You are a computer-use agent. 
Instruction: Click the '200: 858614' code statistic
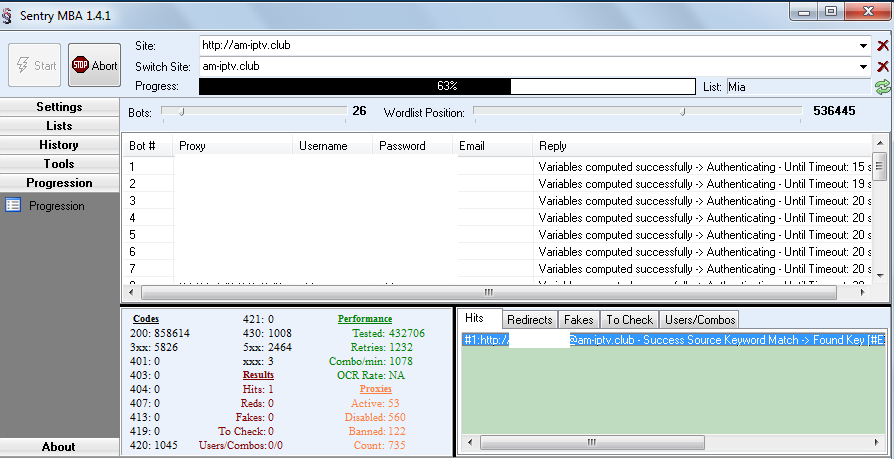pyautogui.click(x=160, y=333)
